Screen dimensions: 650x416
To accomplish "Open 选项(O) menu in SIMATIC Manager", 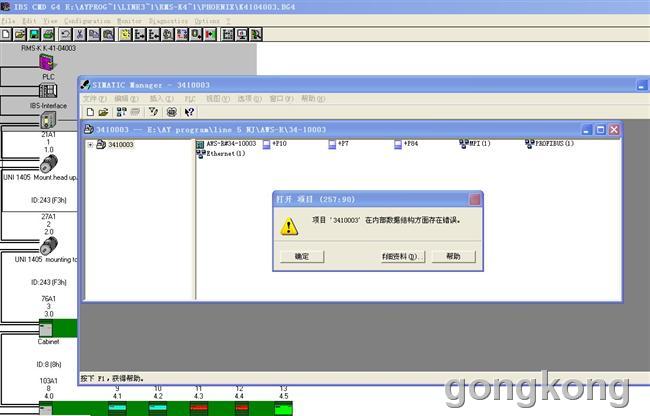I will (250, 99).
